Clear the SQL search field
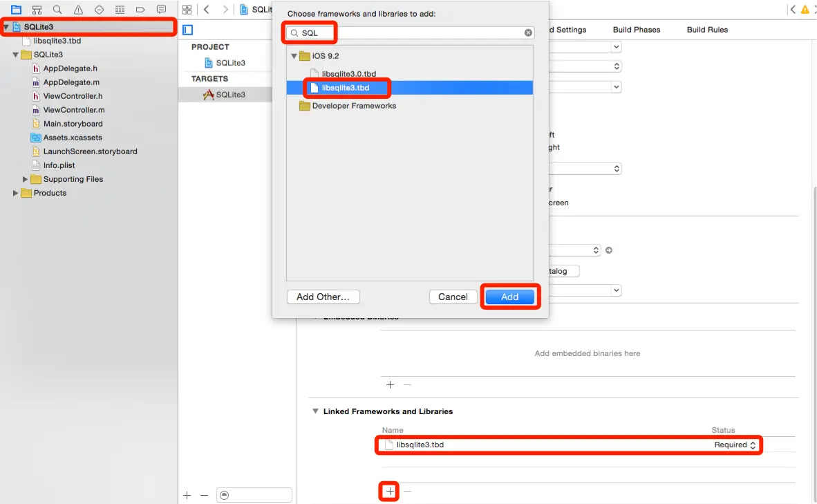 [x=528, y=32]
